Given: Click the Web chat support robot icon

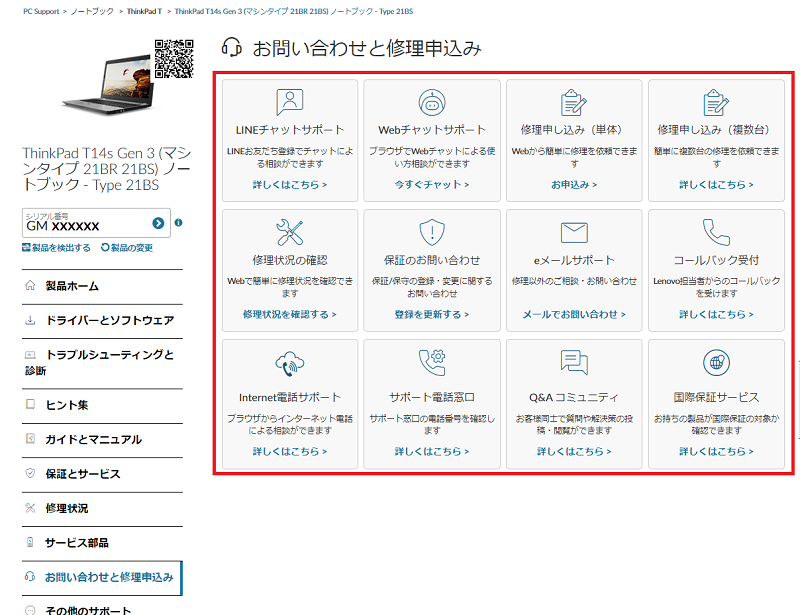Looking at the screenshot, I should [432, 102].
